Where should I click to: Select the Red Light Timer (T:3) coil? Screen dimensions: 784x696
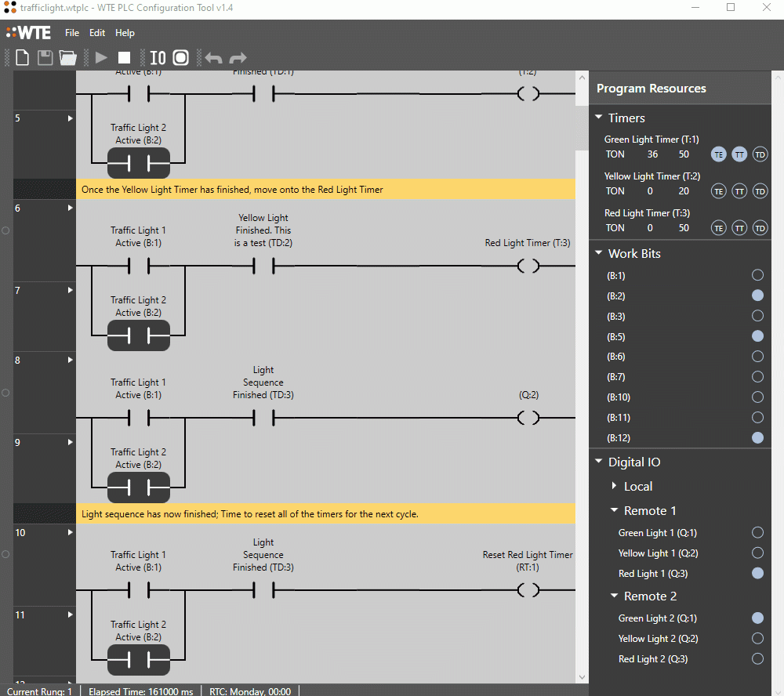529,266
